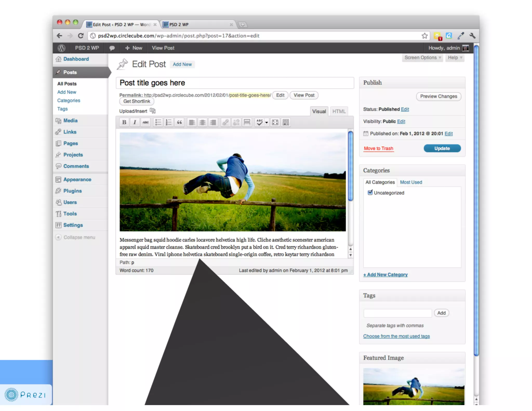Add the tag with the Add button
This screenshot has width=532, height=411.
click(441, 313)
